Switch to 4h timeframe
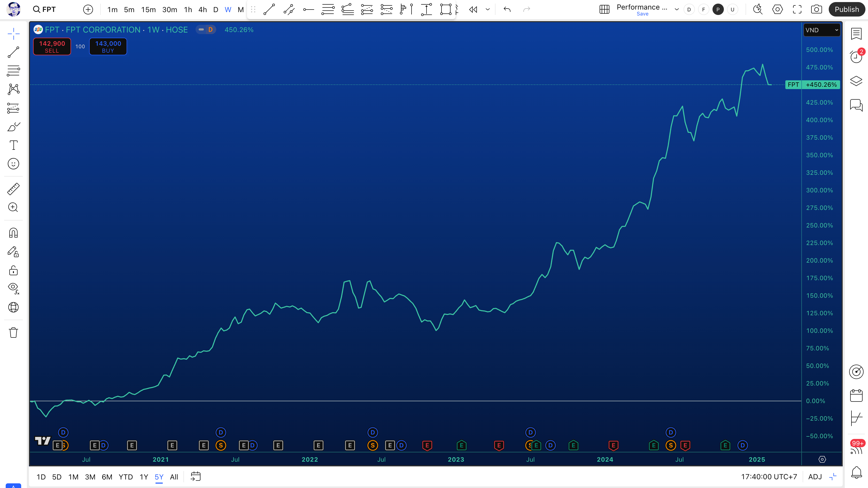This screenshot has width=868, height=488. point(203,10)
